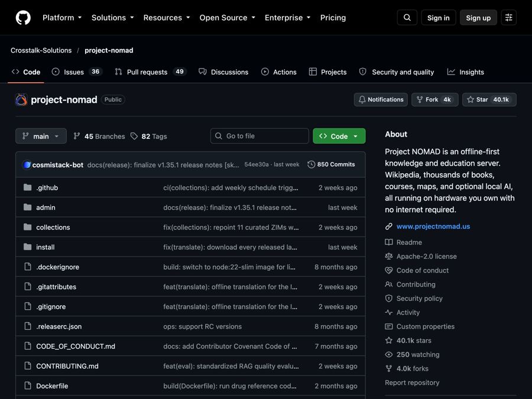Open commit hash 54ee30a
The height and width of the screenshot is (399, 532).
click(257, 164)
